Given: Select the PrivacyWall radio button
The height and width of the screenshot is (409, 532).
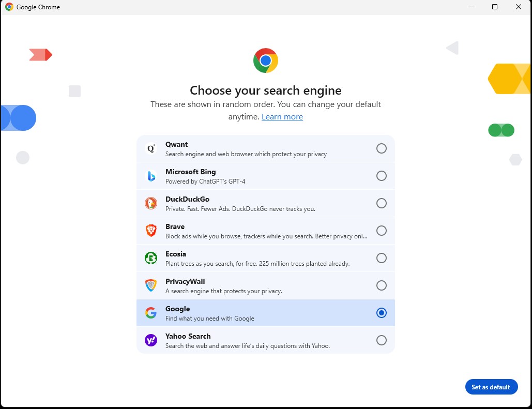Looking at the screenshot, I should pos(382,285).
